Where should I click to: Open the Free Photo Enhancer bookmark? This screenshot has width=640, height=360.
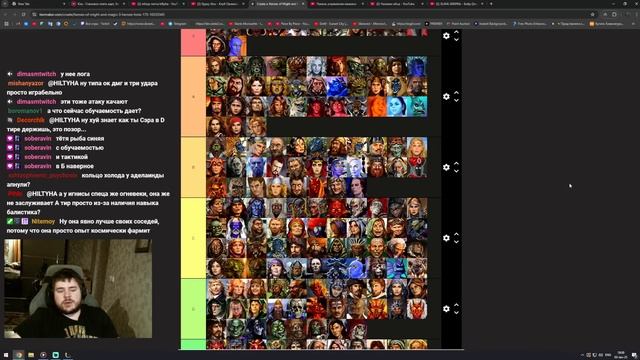tap(530, 24)
